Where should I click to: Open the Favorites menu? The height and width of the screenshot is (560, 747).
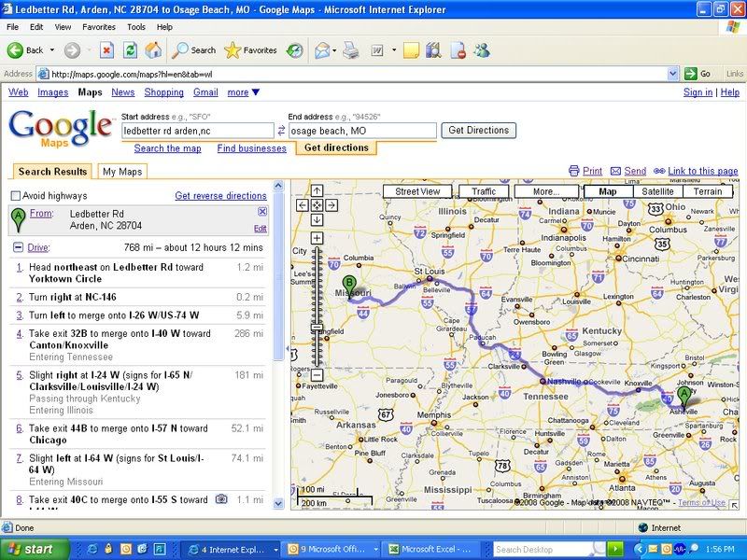pyautogui.click(x=99, y=27)
